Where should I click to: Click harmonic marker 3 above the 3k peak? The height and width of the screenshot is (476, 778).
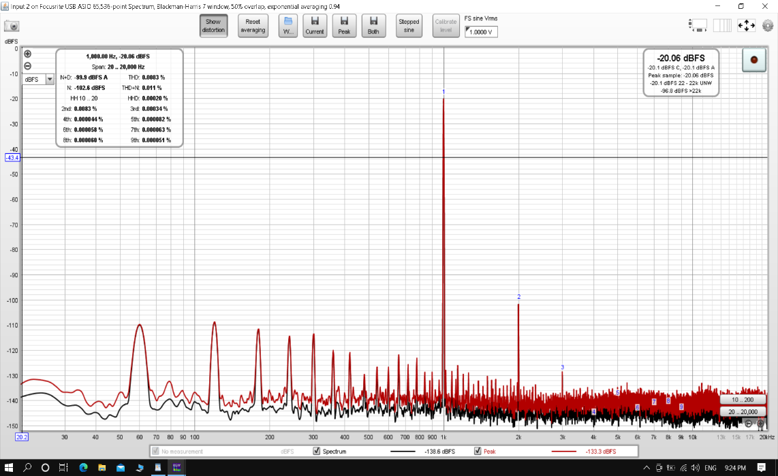pyautogui.click(x=562, y=367)
